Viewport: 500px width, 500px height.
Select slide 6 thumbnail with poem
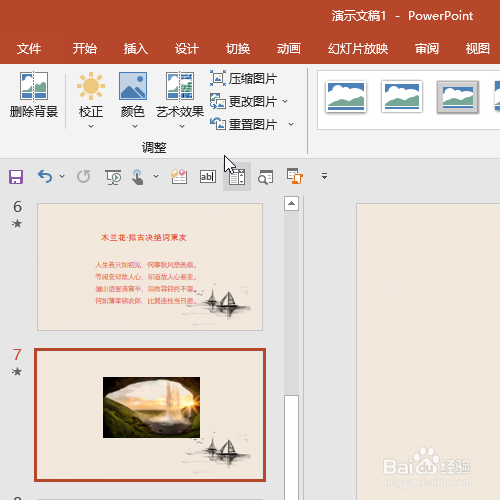tap(150, 267)
